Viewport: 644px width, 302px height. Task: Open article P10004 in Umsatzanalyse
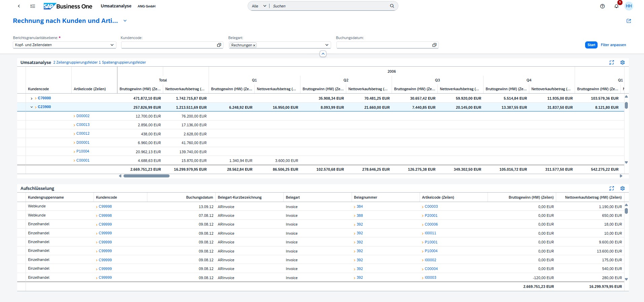click(83, 151)
